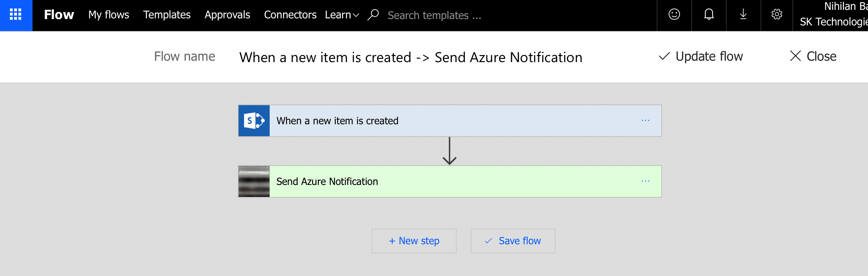Focus the Search templates field
Screen dimensions: 868x276
point(434,15)
